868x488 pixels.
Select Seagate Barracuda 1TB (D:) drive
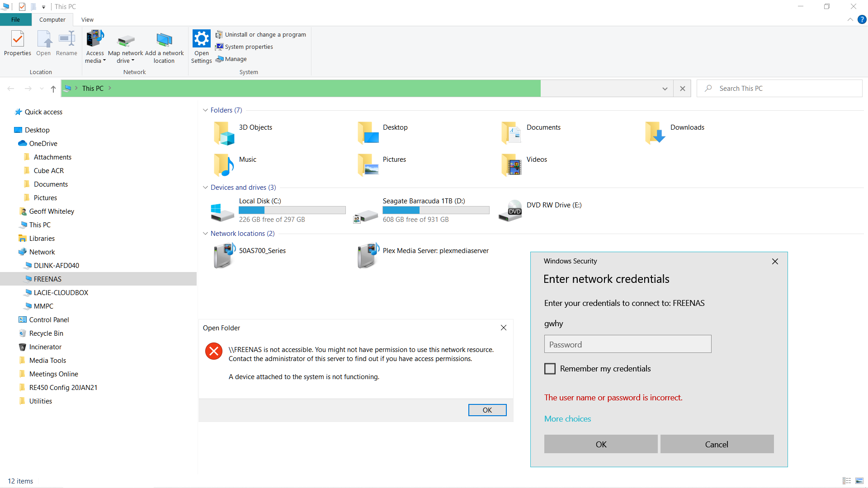tap(421, 211)
